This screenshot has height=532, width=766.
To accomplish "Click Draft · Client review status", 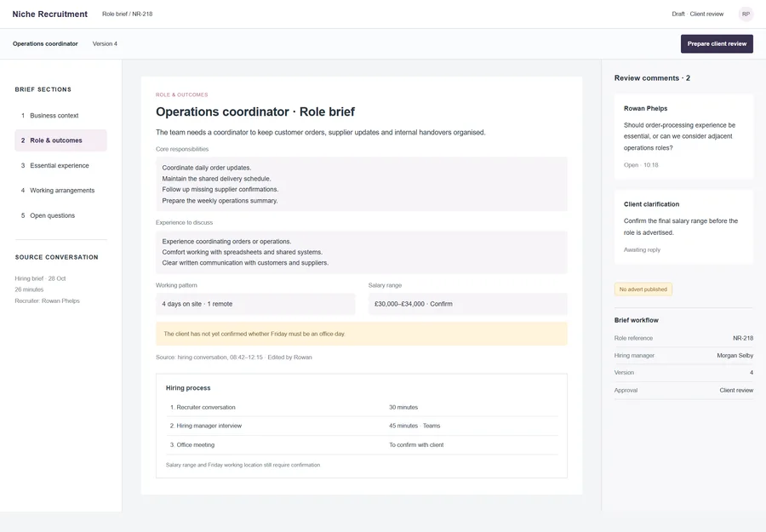I will 698,14.
